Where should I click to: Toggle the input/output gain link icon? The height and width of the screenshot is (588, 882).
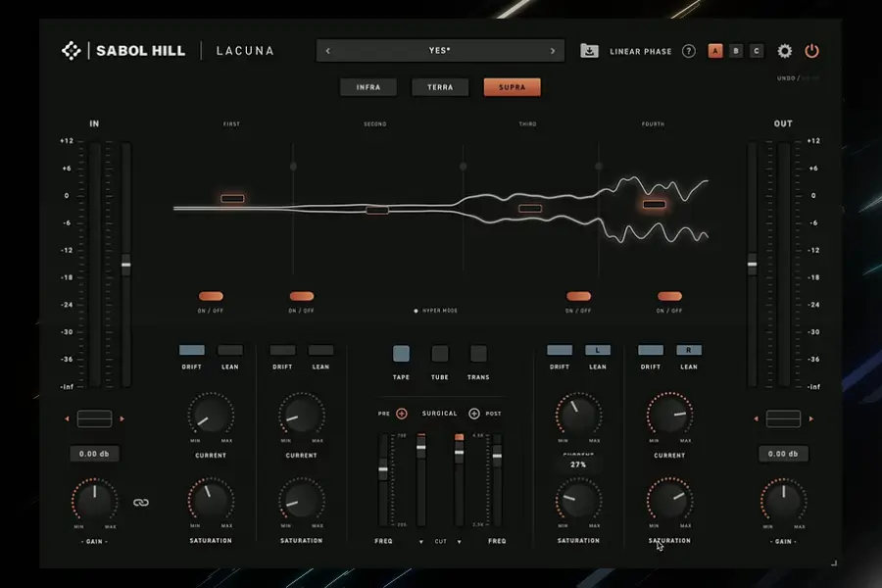[x=140, y=503]
